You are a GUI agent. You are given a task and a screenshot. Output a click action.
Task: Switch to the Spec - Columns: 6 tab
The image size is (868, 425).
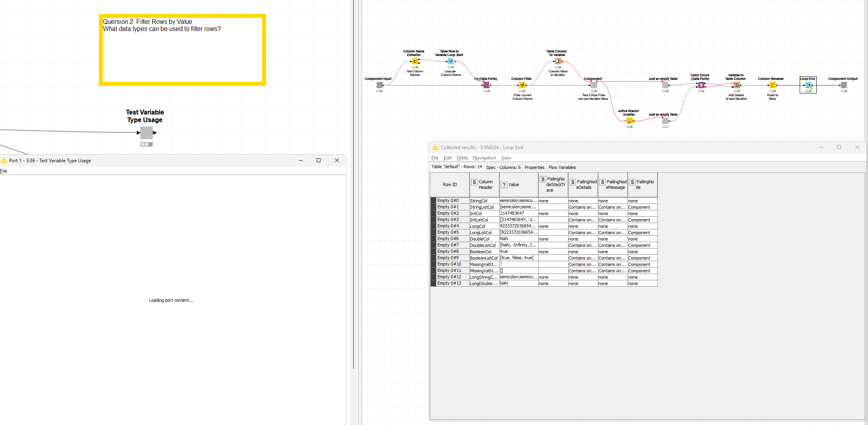(x=503, y=167)
